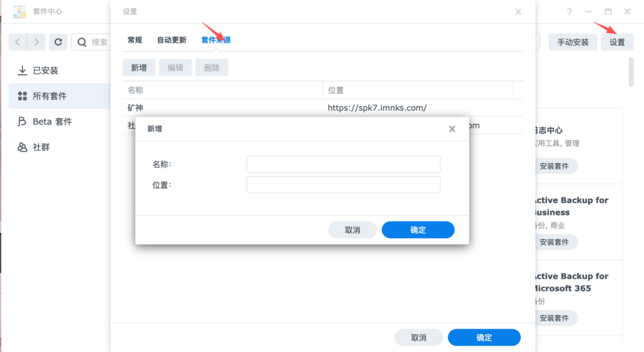
Task: Focus the 位置 input field
Action: 343,185
